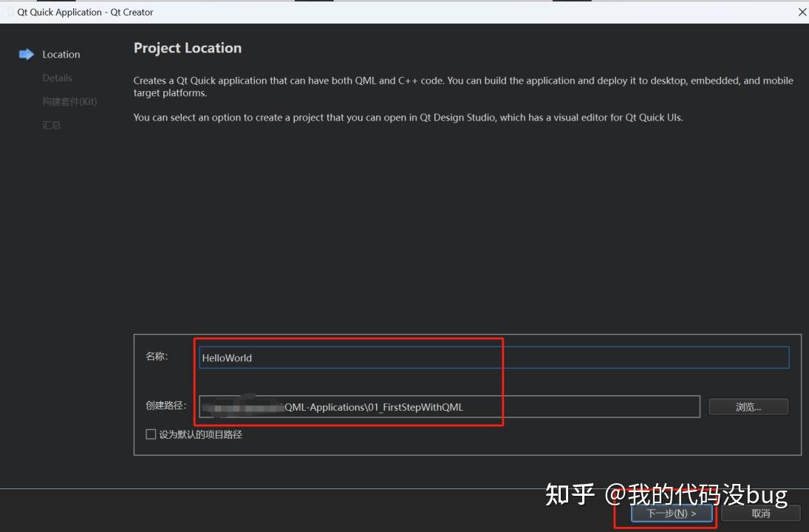
Task: Enable the 设为默认的项目路径 checkbox
Action: (151, 434)
